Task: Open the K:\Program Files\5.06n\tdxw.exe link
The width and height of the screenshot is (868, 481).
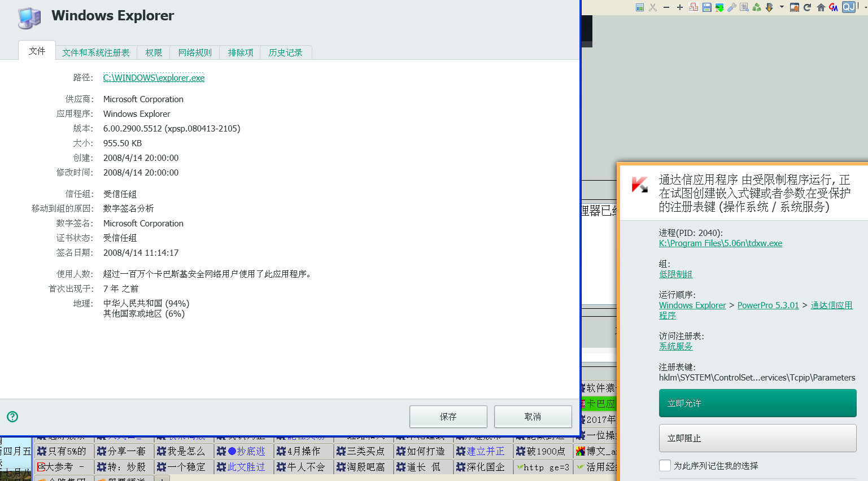Action: click(x=721, y=243)
